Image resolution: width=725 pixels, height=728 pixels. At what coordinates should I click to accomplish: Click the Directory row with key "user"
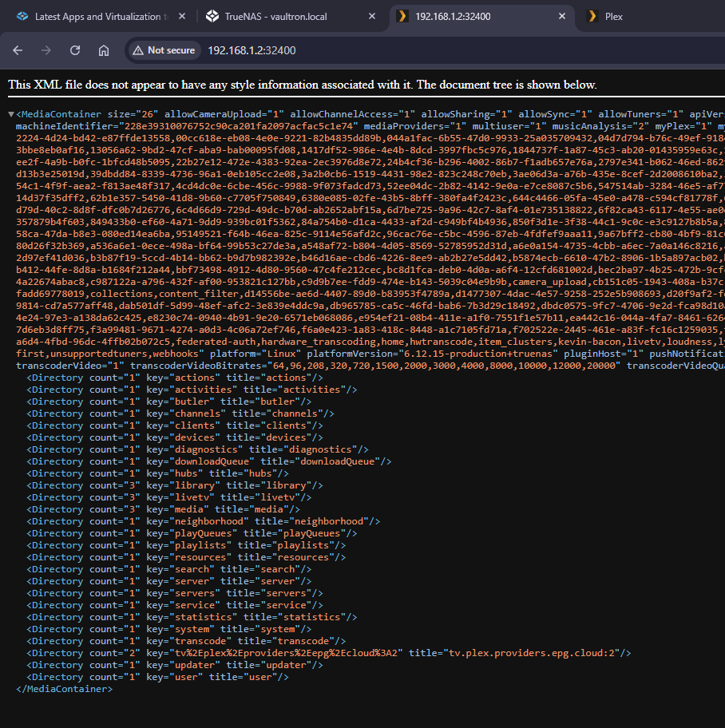(x=157, y=678)
